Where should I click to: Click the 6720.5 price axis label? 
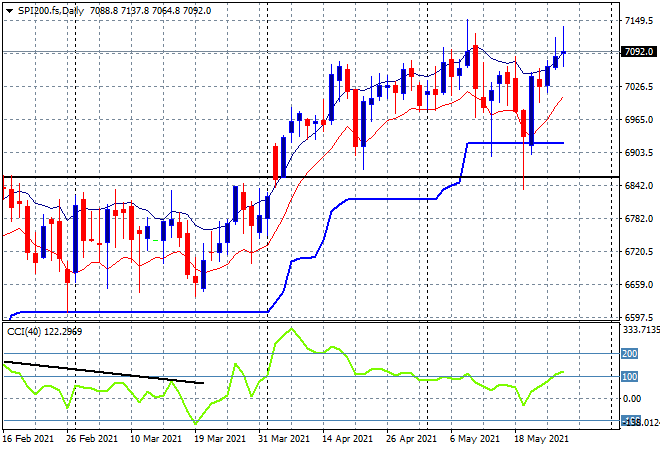(639, 252)
